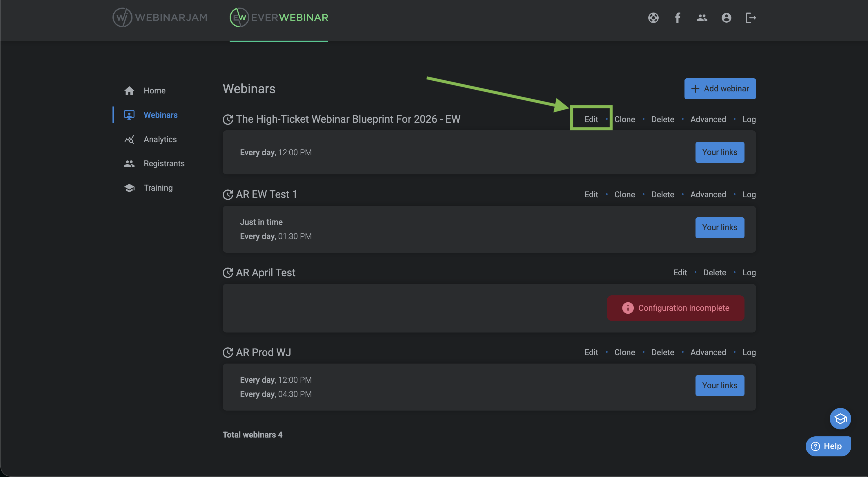Click the recurring icon beside AR EW Test 1
The width and height of the screenshot is (868, 477).
point(228,195)
